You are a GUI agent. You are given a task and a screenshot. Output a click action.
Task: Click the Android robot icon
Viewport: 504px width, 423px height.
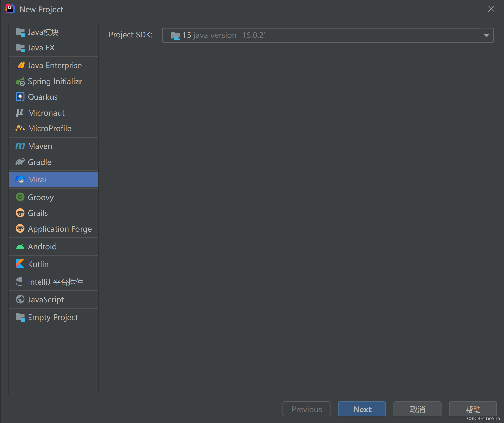pyautogui.click(x=20, y=246)
